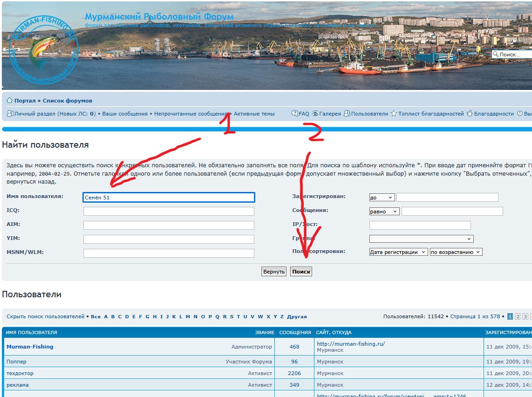Click the FAQ question mark icon
This screenshot has width=532, height=397.
click(295, 114)
